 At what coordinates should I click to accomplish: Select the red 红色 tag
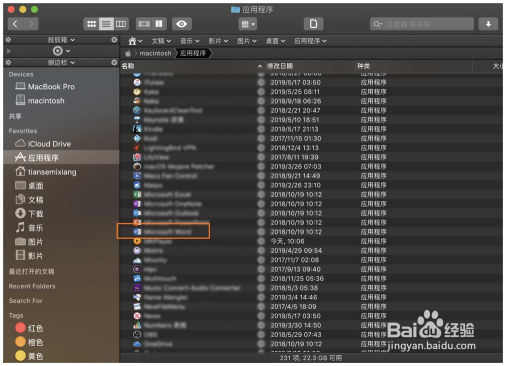pyautogui.click(x=30, y=328)
